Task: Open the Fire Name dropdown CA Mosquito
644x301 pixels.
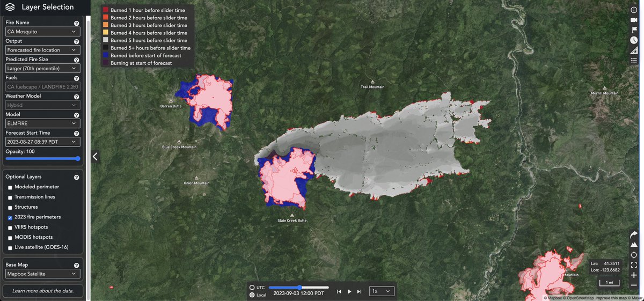Action: pyautogui.click(x=43, y=32)
